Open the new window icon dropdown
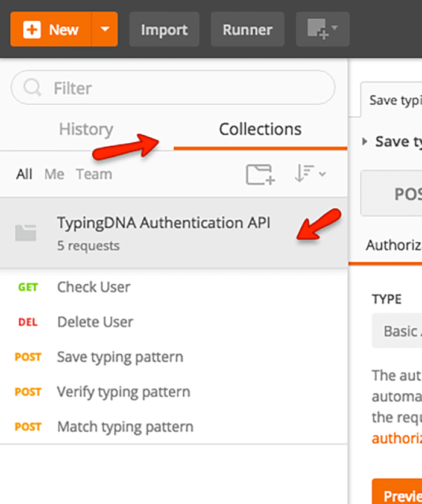 pos(323,30)
